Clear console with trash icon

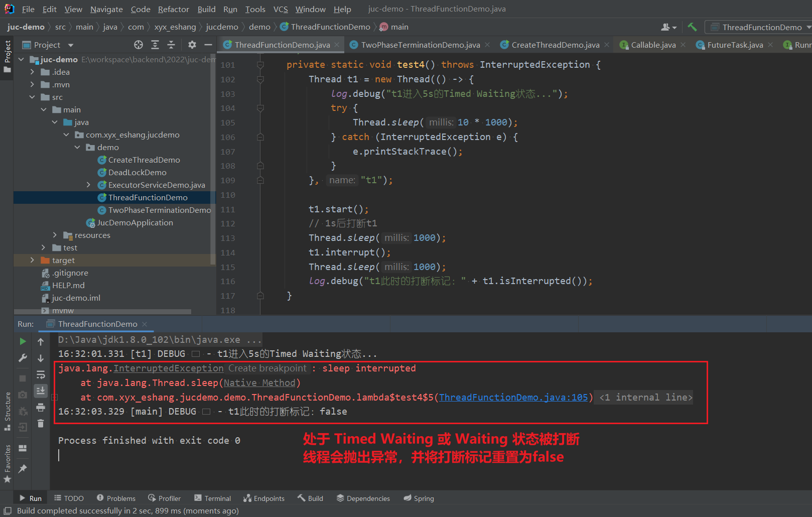[x=41, y=424]
